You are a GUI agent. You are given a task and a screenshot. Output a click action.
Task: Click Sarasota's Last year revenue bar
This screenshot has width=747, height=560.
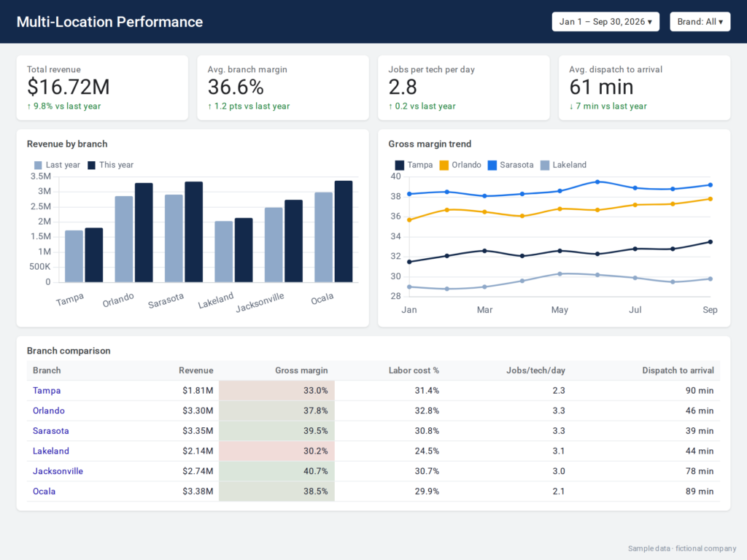point(174,238)
